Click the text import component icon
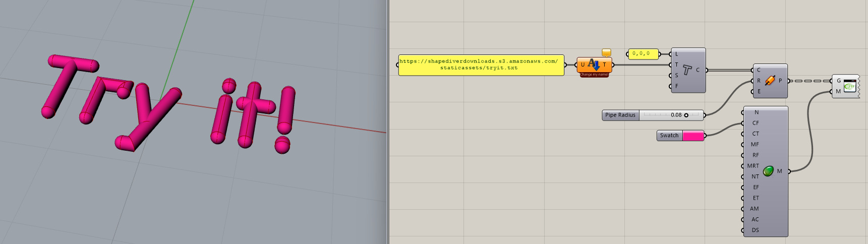Image resolution: width=868 pixels, height=244 pixels. point(594,65)
